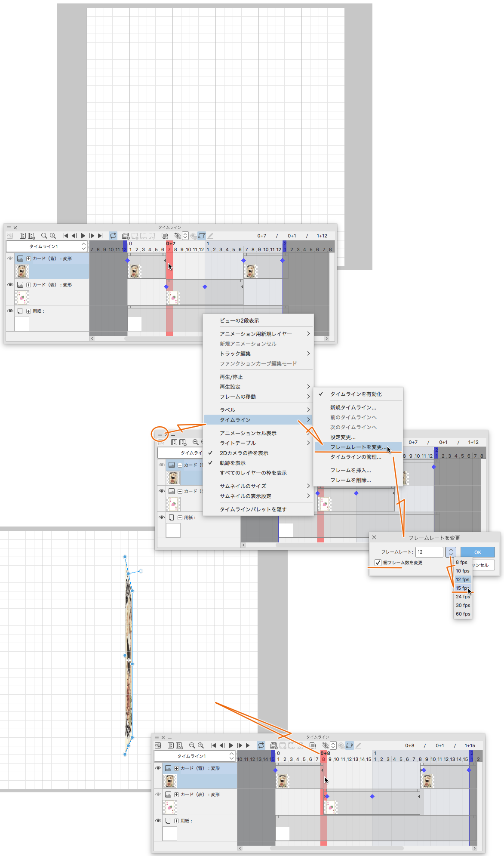Open トラック編集 submenu

pyautogui.click(x=258, y=354)
